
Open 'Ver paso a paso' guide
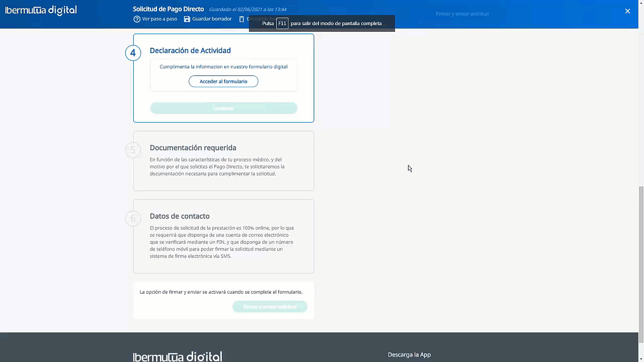point(159,19)
